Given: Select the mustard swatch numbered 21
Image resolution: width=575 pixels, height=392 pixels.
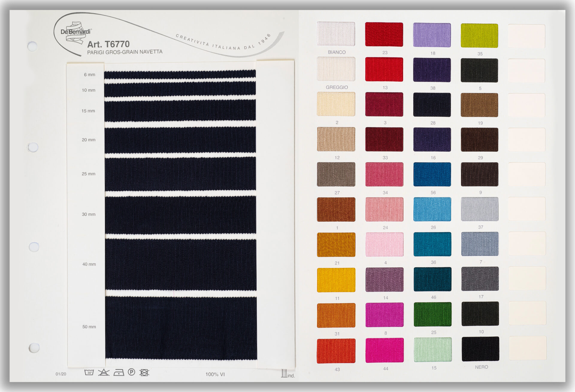Looking at the screenshot, I should [336, 245].
